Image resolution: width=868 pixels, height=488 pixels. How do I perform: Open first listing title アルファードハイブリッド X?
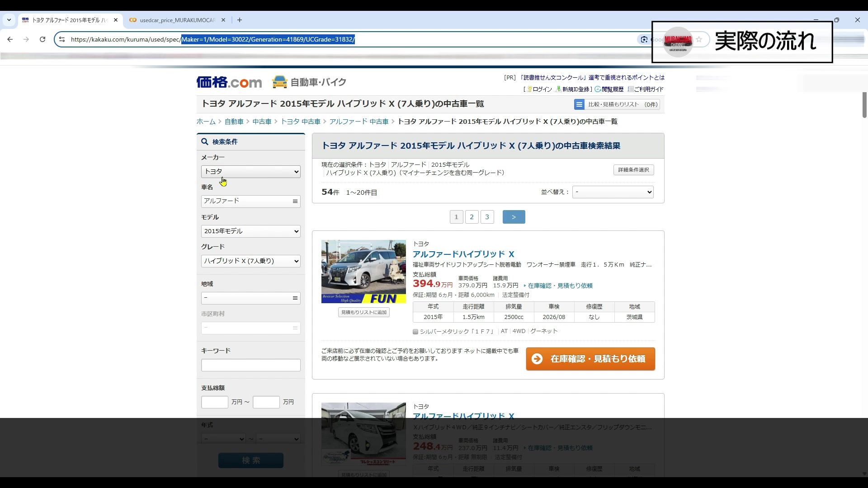463,254
